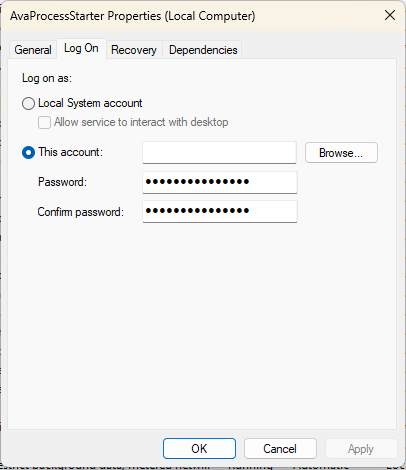Click the Local System account label text
Image resolution: width=406 pixels, height=470 pixels.
90,103
